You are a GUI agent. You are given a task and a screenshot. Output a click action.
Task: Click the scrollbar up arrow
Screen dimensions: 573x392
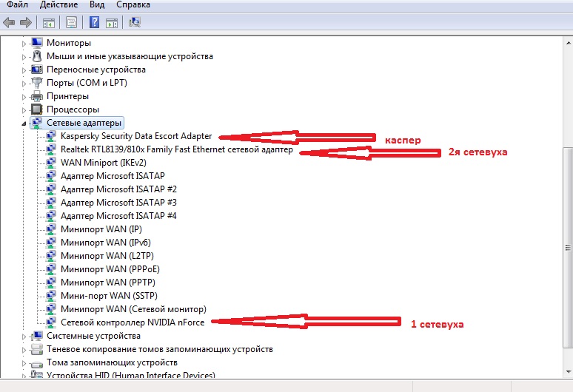[x=568, y=42]
